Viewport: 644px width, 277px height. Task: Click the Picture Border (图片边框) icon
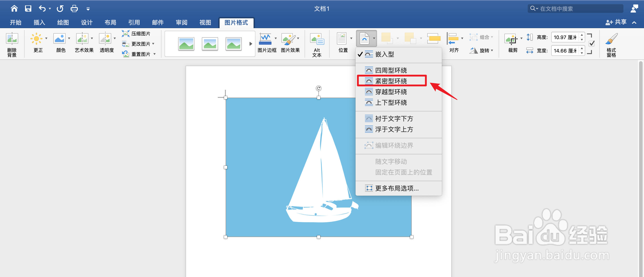pyautogui.click(x=265, y=39)
